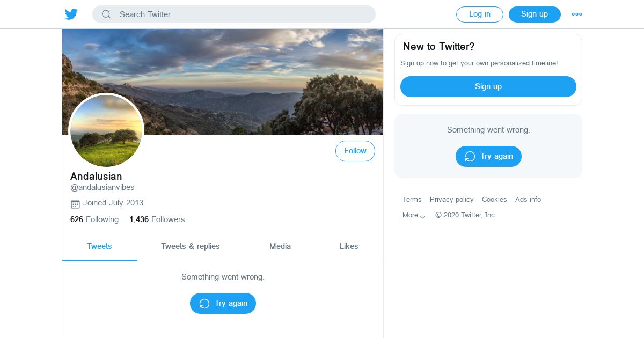Follow the Andalusian account
Image resolution: width=644 pixels, height=338 pixels.
[355, 151]
